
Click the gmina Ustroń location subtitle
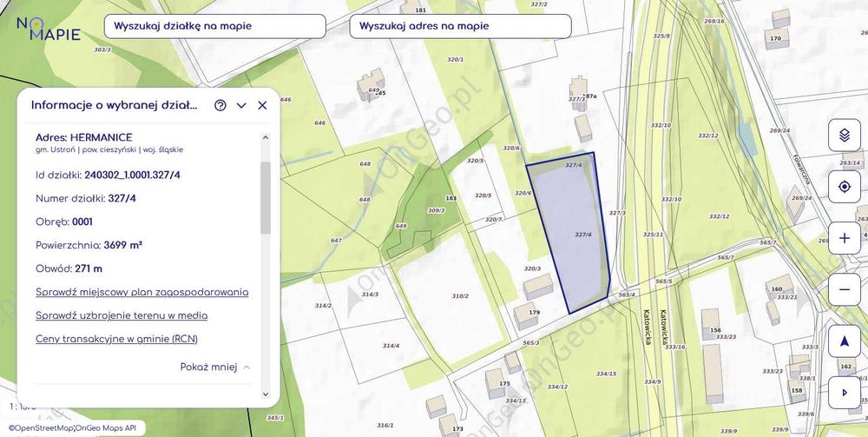click(109, 149)
